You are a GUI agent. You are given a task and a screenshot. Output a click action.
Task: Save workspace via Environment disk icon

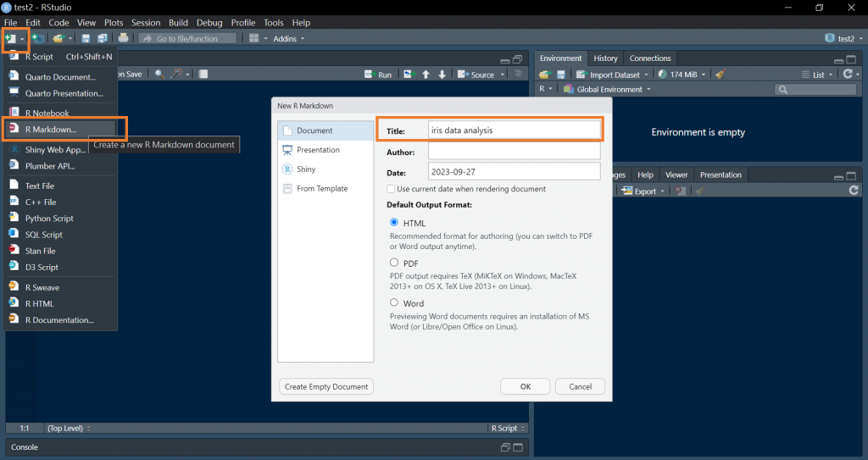[x=561, y=75]
